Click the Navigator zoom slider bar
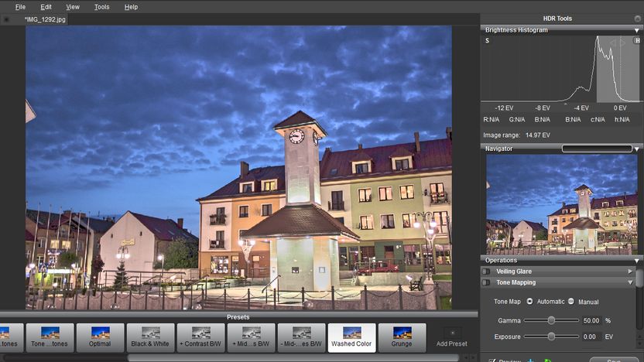 click(x=597, y=149)
